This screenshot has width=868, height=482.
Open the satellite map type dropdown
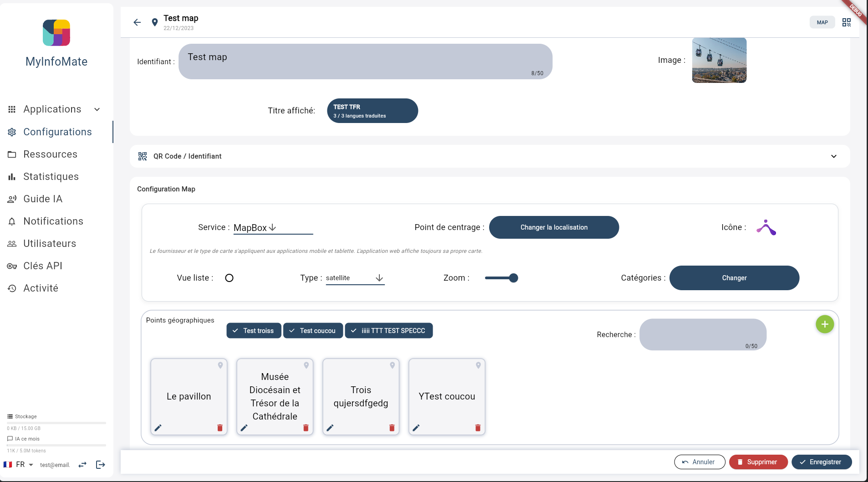pyautogui.click(x=355, y=278)
